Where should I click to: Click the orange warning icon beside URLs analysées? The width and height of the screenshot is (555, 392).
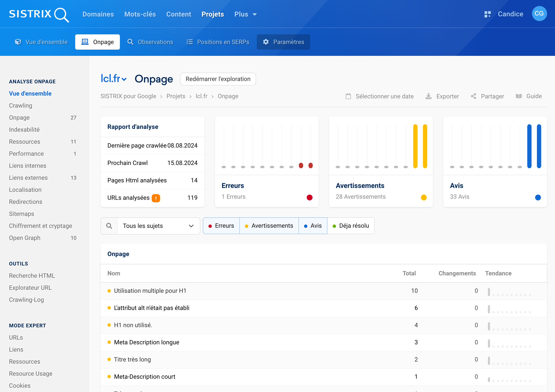(156, 198)
